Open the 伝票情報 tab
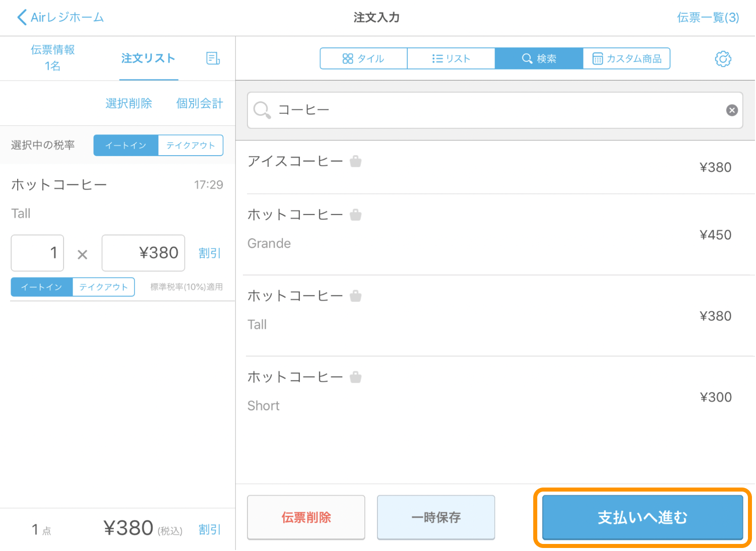Image resolution: width=756 pixels, height=551 pixels. [x=53, y=58]
